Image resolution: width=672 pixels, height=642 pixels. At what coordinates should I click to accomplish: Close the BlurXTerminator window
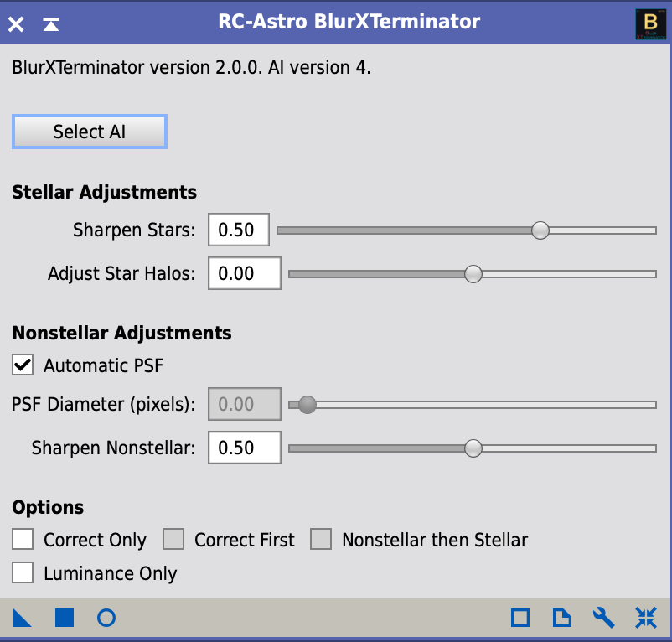[x=16, y=24]
